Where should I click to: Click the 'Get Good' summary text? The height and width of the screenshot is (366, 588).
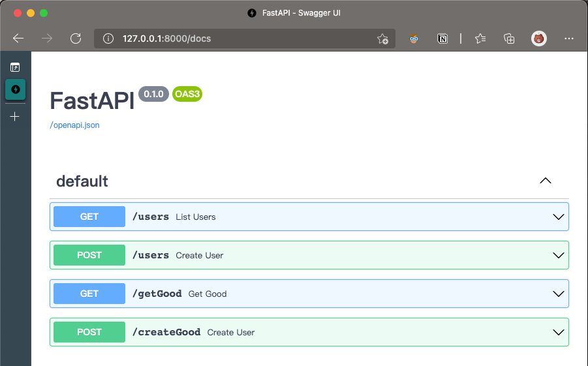coord(208,294)
